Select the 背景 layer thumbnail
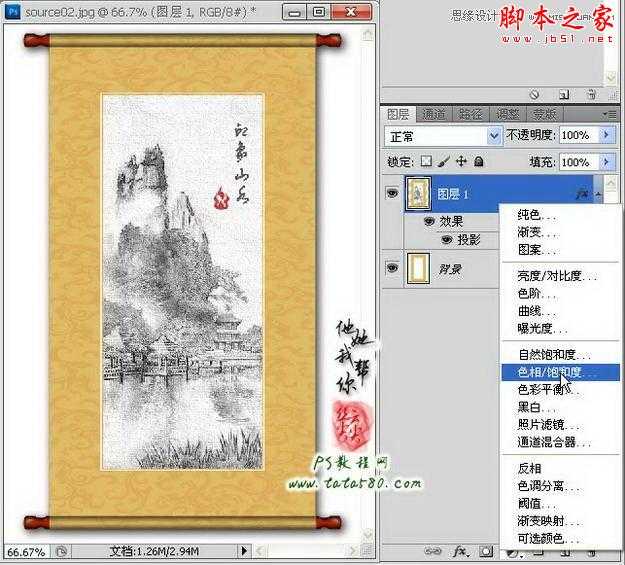The image size is (625, 565). (418, 268)
